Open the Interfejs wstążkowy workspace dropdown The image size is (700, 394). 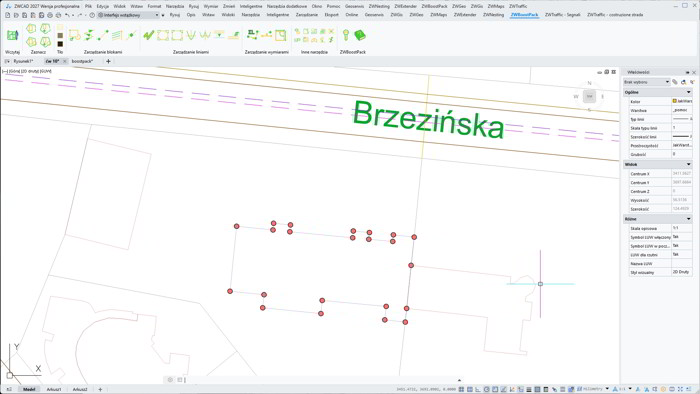[x=129, y=15]
